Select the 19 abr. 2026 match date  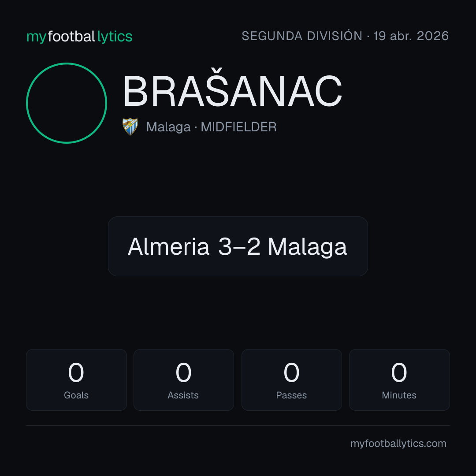[411, 36]
